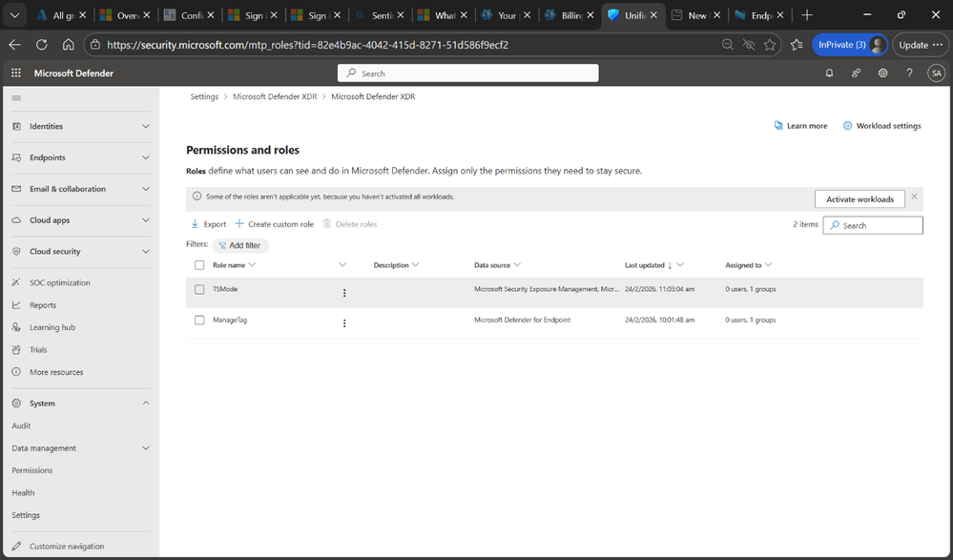
Task: Click the Export icon above the roles table
Action: click(x=195, y=223)
